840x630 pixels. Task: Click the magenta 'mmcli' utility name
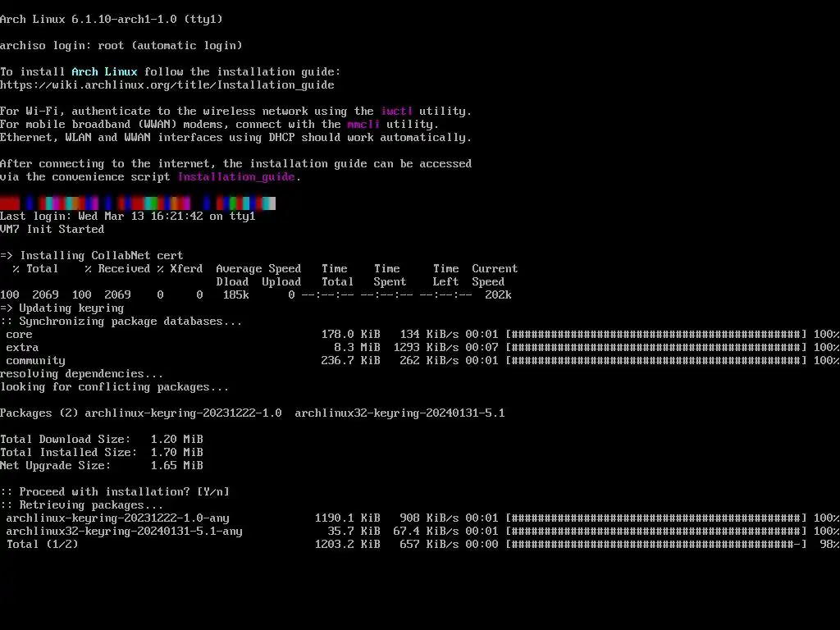click(x=363, y=125)
